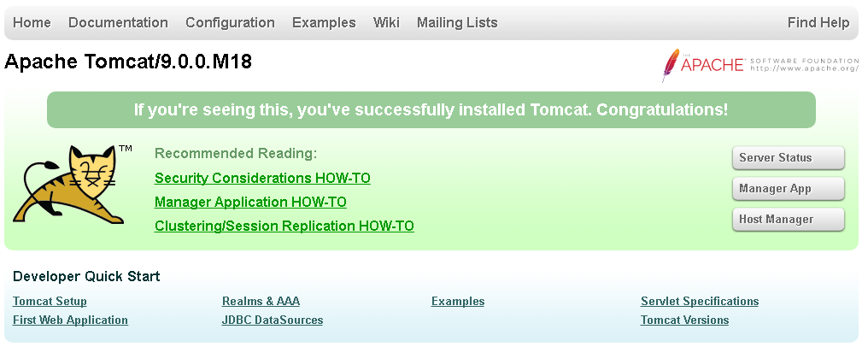Open the Wiki navigation link
Viewport: 868px width, 347px height.
(x=386, y=23)
